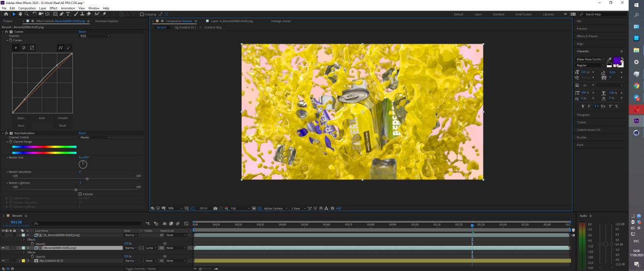The width and height of the screenshot is (644, 271).
Task: Toggle the Snapping checkbox
Action: point(142,14)
